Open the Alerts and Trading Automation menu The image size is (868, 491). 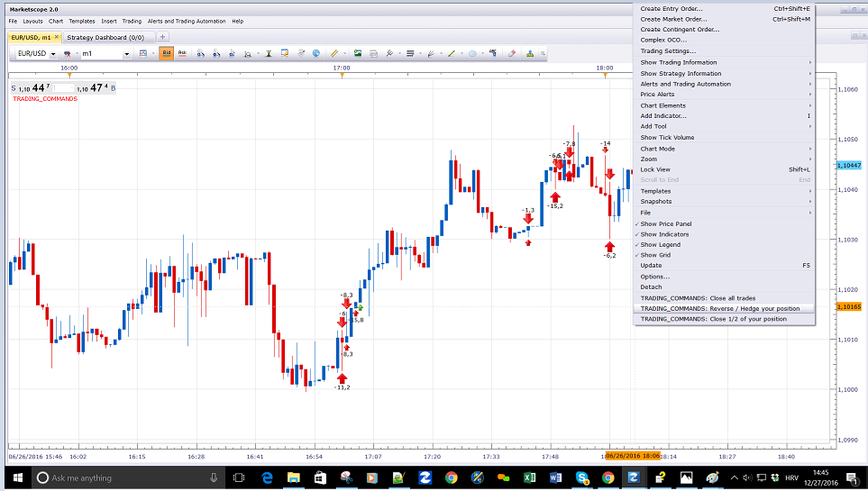click(x=187, y=21)
